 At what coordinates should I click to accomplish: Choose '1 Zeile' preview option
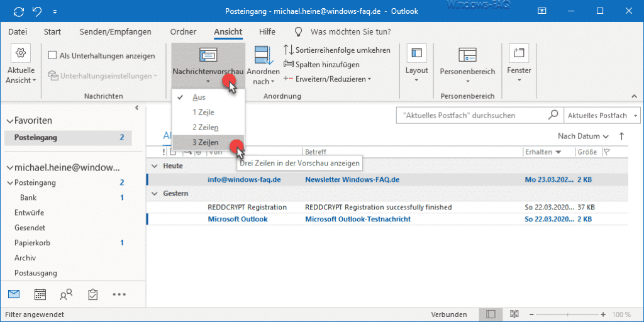click(x=208, y=112)
